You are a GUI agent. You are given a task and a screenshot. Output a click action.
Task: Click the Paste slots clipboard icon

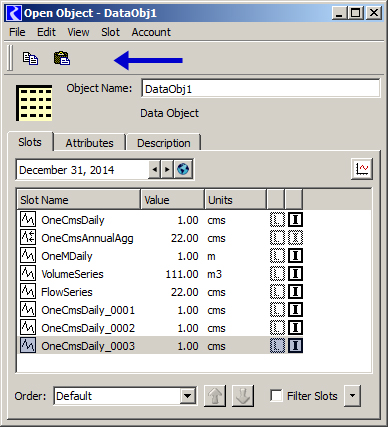click(62, 58)
